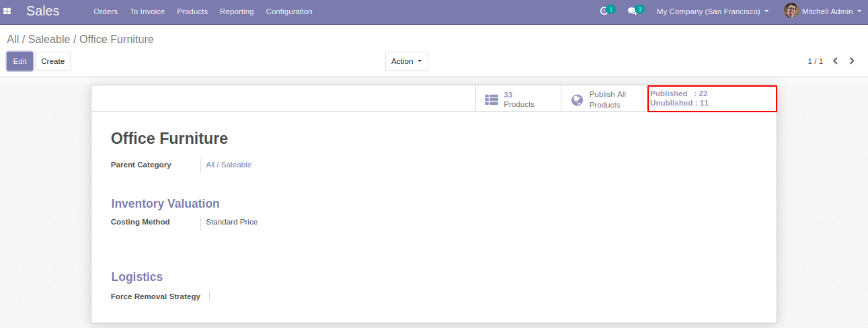Image resolution: width=868 pixels, height=328 pixels.
Task: Click Publish All Products button
Action: [604, 99]
